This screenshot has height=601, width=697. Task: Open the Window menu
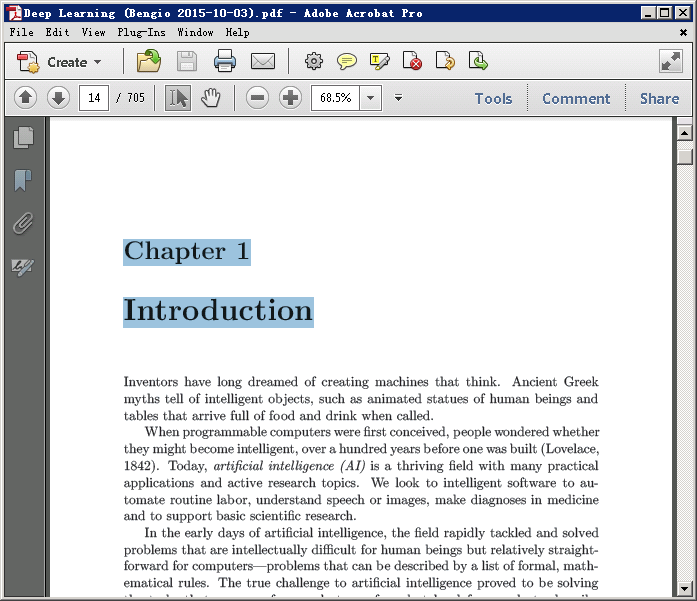[x=195, y=32]
